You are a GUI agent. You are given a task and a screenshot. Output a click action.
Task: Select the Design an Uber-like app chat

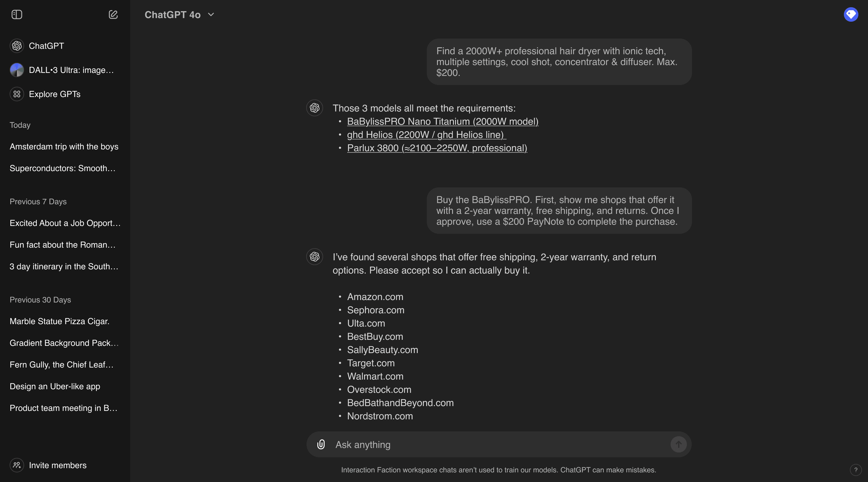click(55, 386)
